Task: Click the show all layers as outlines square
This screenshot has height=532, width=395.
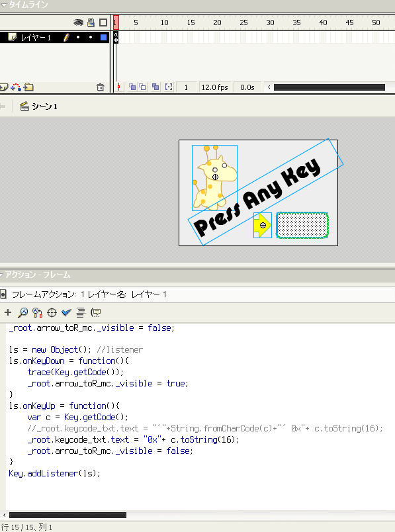Action: tap(103, 22)
